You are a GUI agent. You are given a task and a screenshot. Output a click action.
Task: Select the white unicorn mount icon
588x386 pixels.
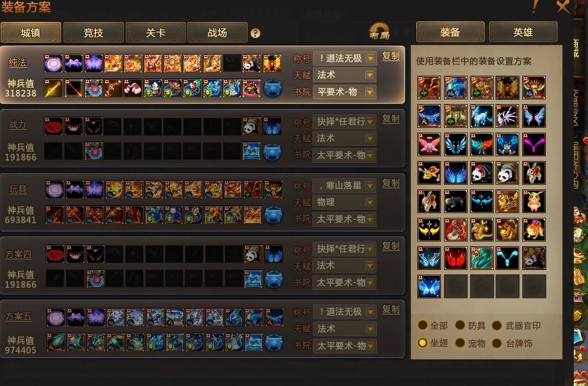pyautogui.click(x=481, y=116)
